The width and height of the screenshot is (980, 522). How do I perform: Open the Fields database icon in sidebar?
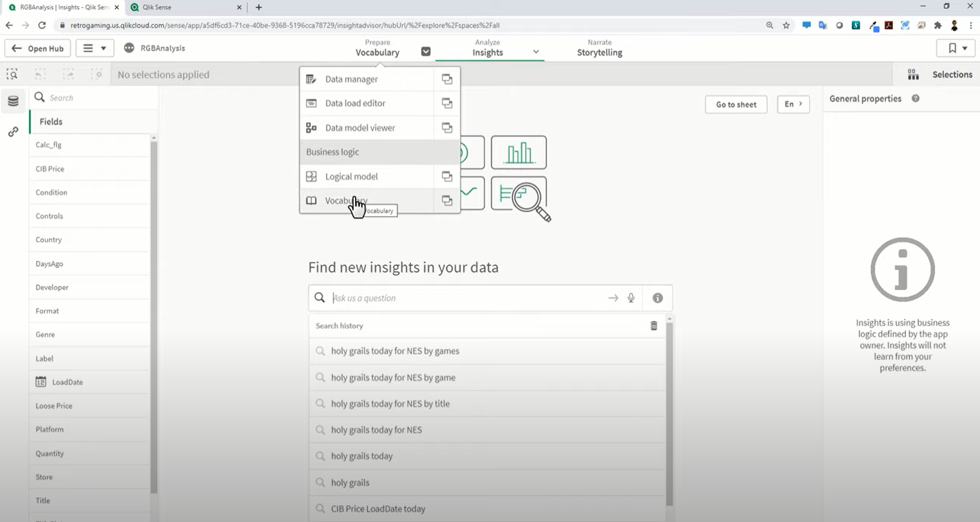click(13, 101)
